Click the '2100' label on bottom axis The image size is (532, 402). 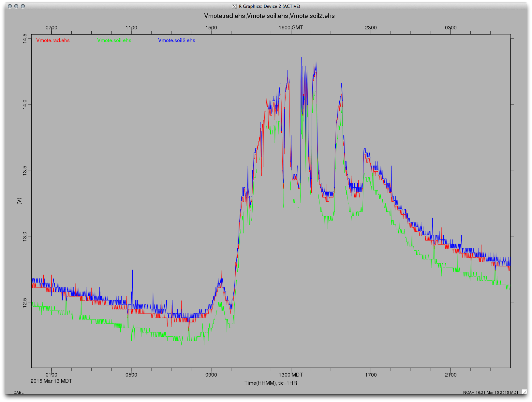tap(451, 375)
